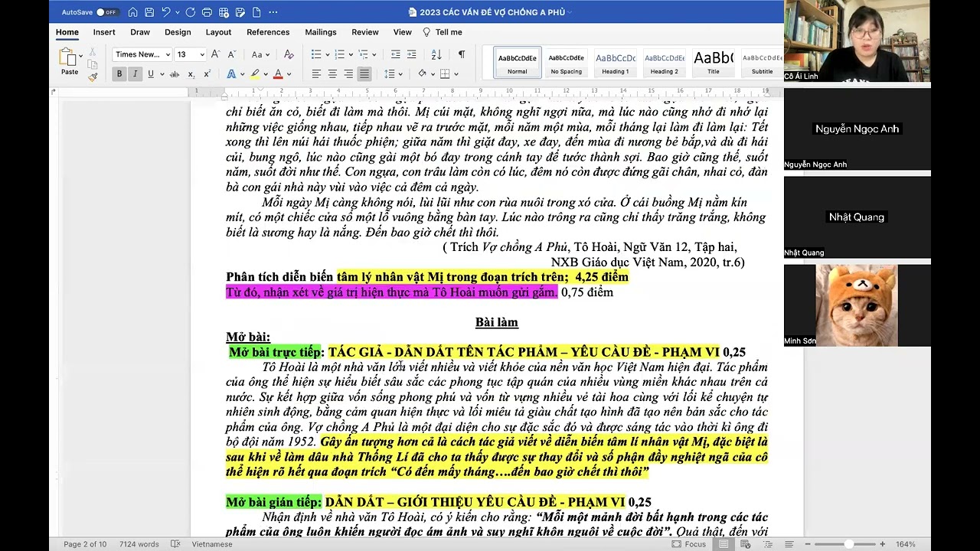Open the bullet list style dropdown arrow
This screenshot has width=980, height=551.
328,54
